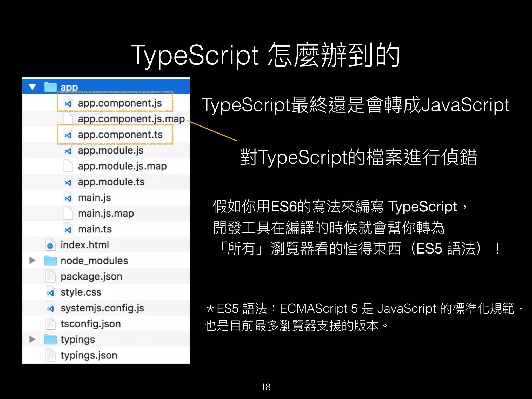Click the text 'TypeScript最終還是會轉成JavaScript'
The height and width of the screenshot is (399, 532).
[356, 105]
